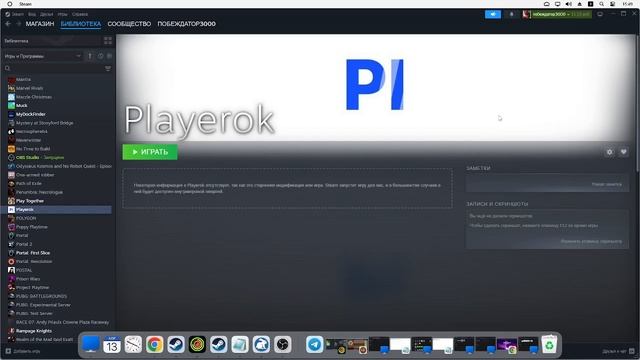
Task: Select POSTAL in the library list
Action: pyautogui.click(x=24, y=270)
